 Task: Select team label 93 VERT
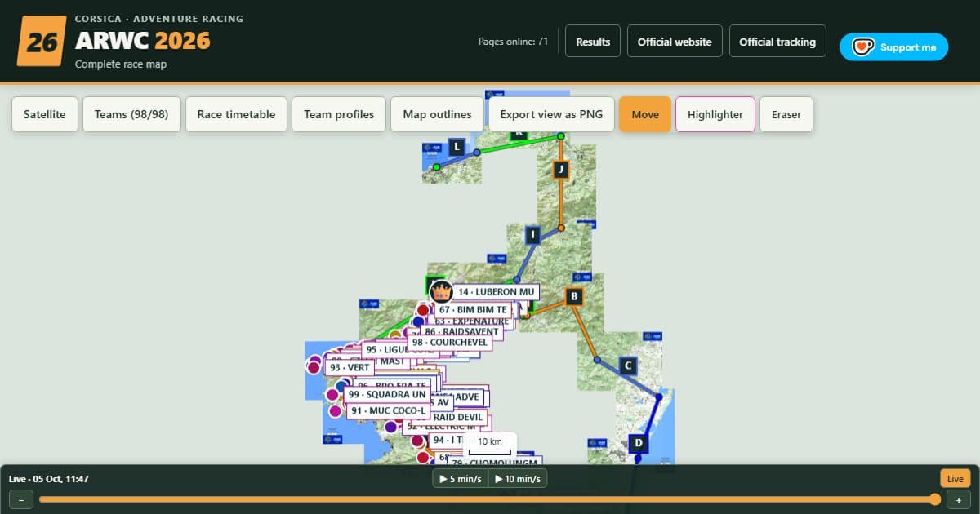(348, 367)
